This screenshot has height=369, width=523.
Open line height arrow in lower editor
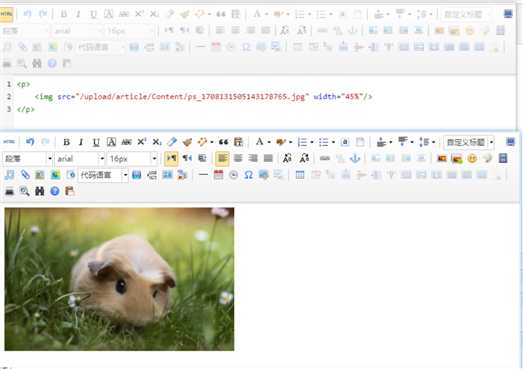coord(433,142)
